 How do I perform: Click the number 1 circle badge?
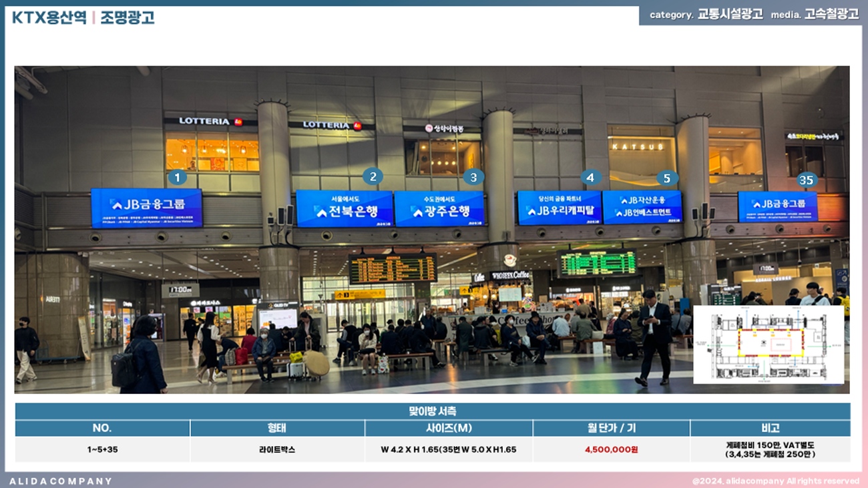click(x=177, y=178)
